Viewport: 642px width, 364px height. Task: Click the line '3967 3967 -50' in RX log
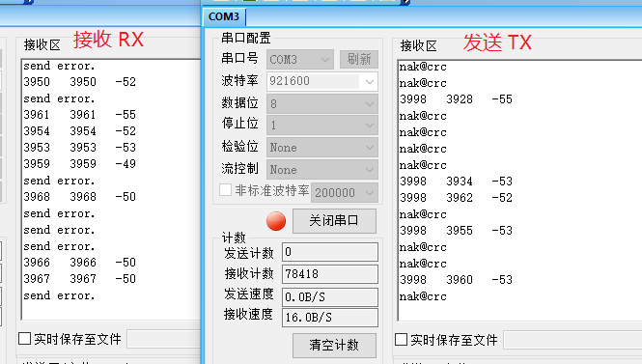coord(79,279)
